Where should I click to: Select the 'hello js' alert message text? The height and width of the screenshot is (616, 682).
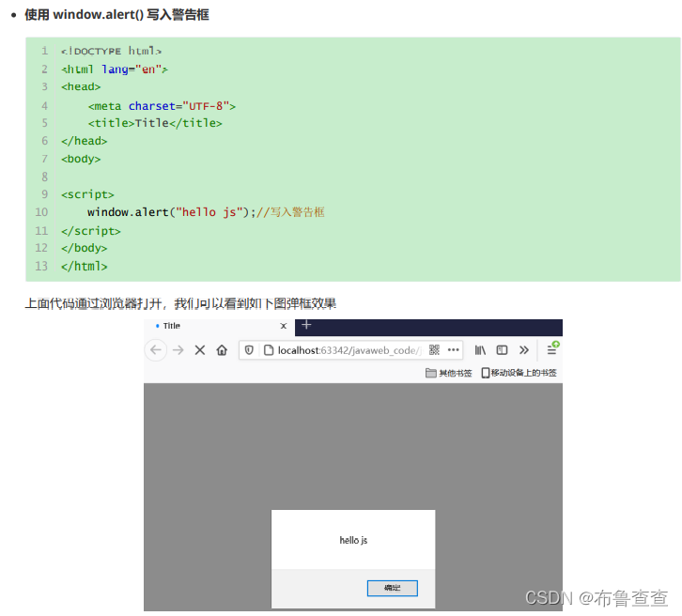(353, 540)
